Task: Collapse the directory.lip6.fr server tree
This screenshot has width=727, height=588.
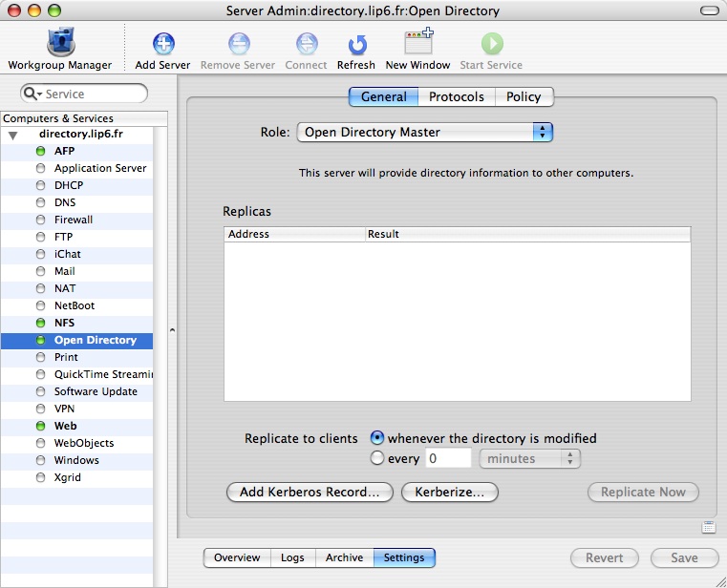Action: pyautogui.click(x=12, y=135)
